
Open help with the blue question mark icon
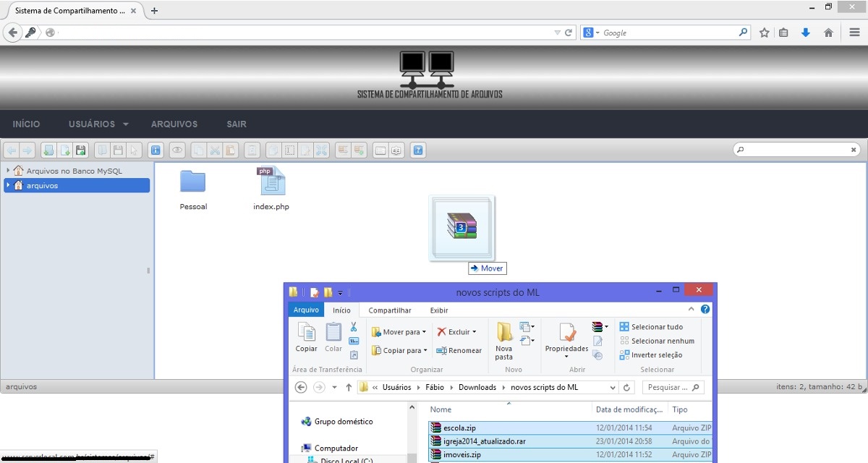(417, 150)
